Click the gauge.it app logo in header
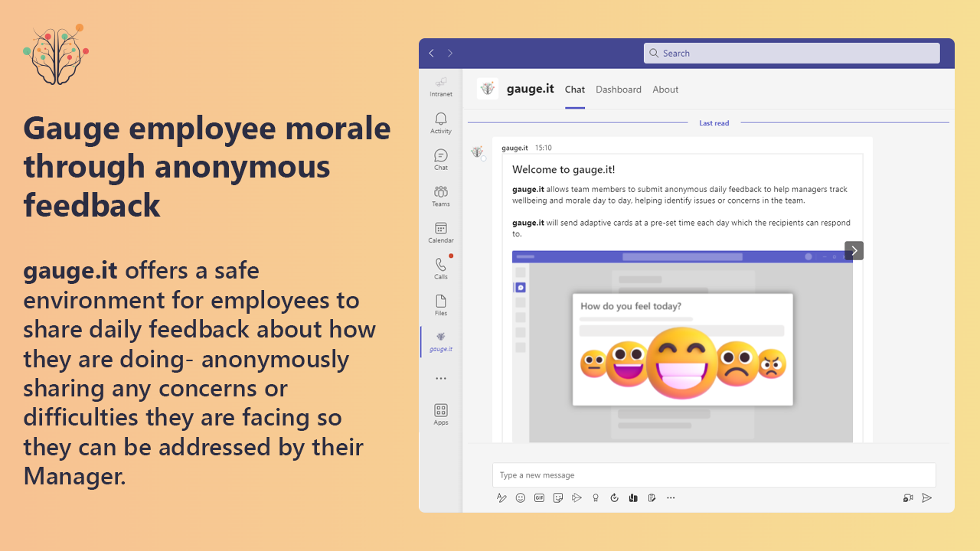Image resolution: width=980 pixels, height=551 pixels. [488, 89]
